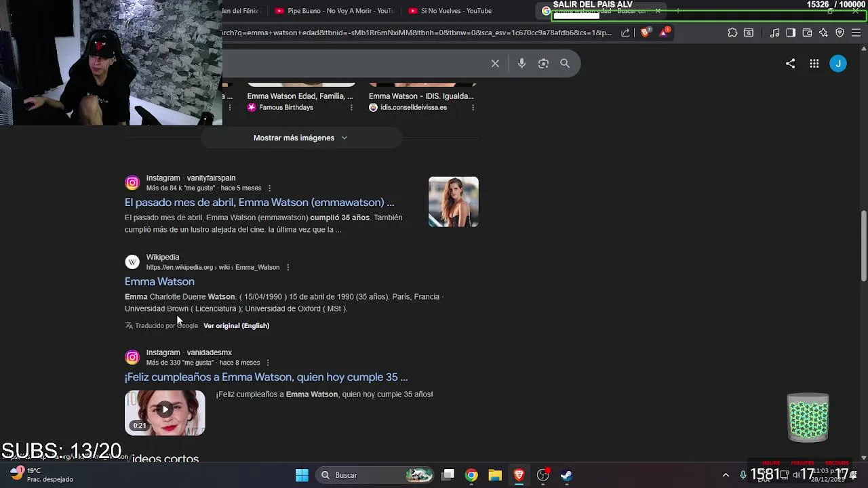Open the Google apps grid
Screen dimensions: 868x488
814,63
